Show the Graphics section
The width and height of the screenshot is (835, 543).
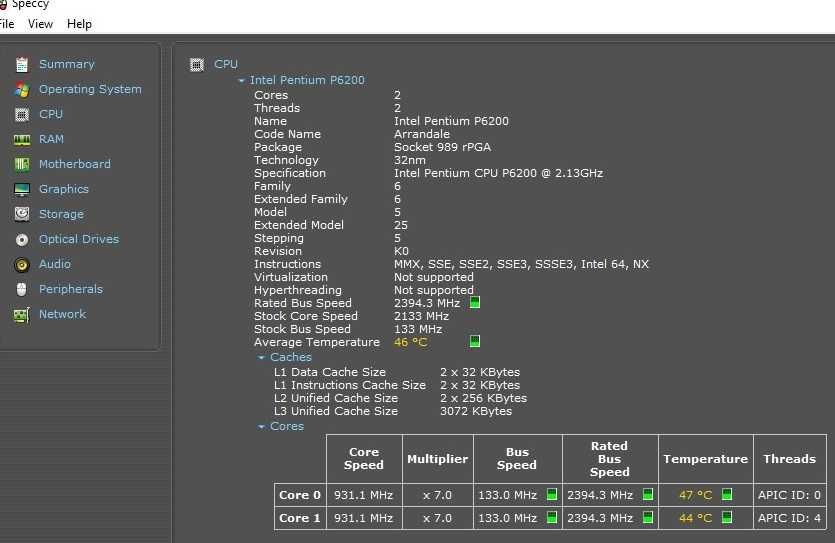click(x=63, y=190)
